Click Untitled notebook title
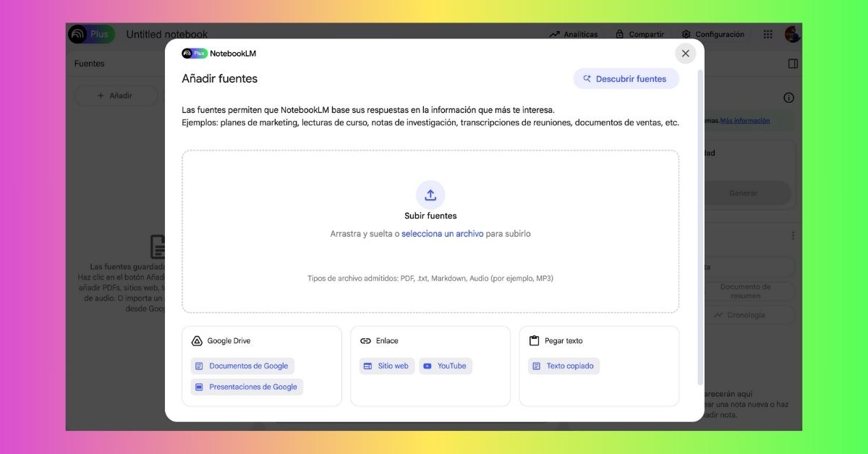Image resolution: width=868 pixels, height=454 pixels. point(167,34)
